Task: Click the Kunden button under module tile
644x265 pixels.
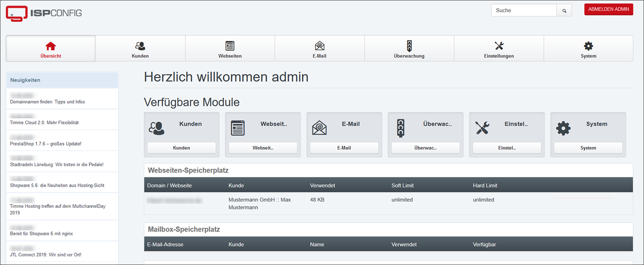Action: click(x=181, y=148)
